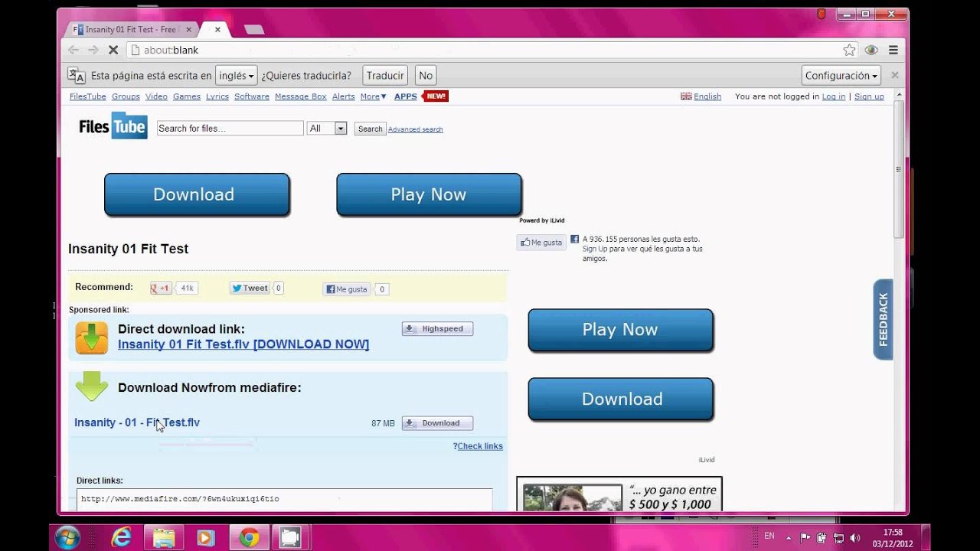Click the small Download button next to 87 MB
Viewport: 980px width, 551px height.
pyautogui.click(x=437, y=423)
